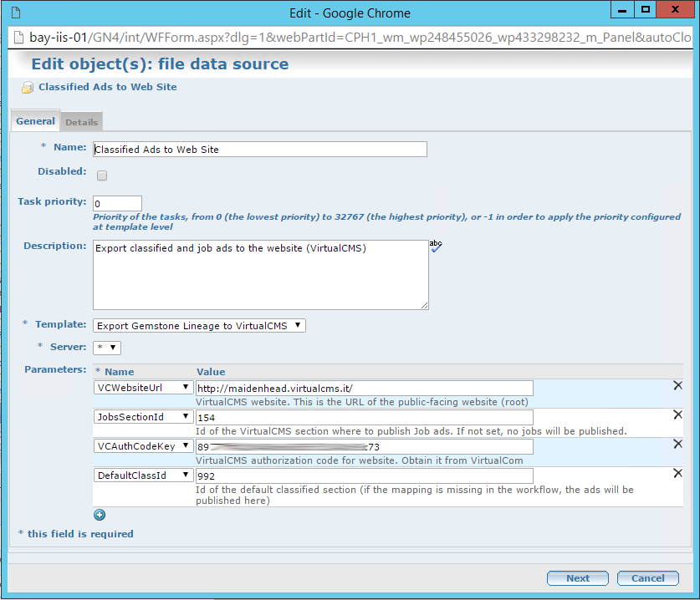Click the page icon in the address bar

point(18,38)
